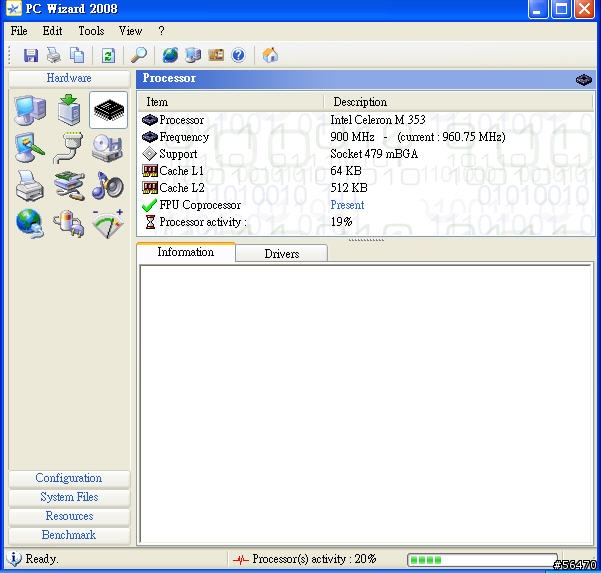Image resolution: width=601 pixels, height=573 pixels.
Task: Click the Copy toolbar icon
Action: click(77, 55)
